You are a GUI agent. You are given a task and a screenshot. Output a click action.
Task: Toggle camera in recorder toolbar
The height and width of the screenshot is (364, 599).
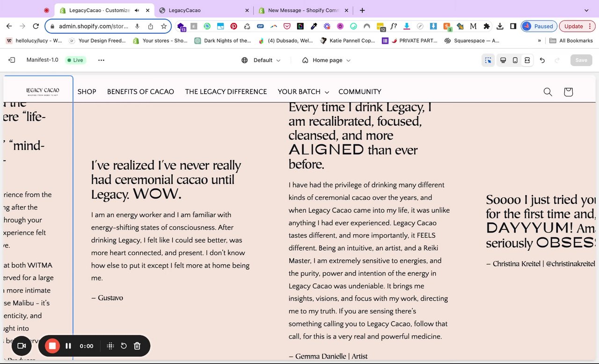pos(21,346)
